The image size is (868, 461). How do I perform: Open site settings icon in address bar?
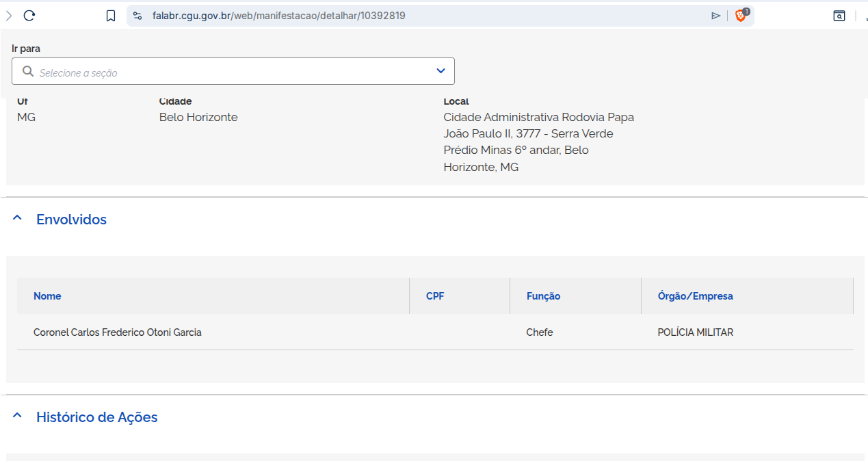click(137, 16)
